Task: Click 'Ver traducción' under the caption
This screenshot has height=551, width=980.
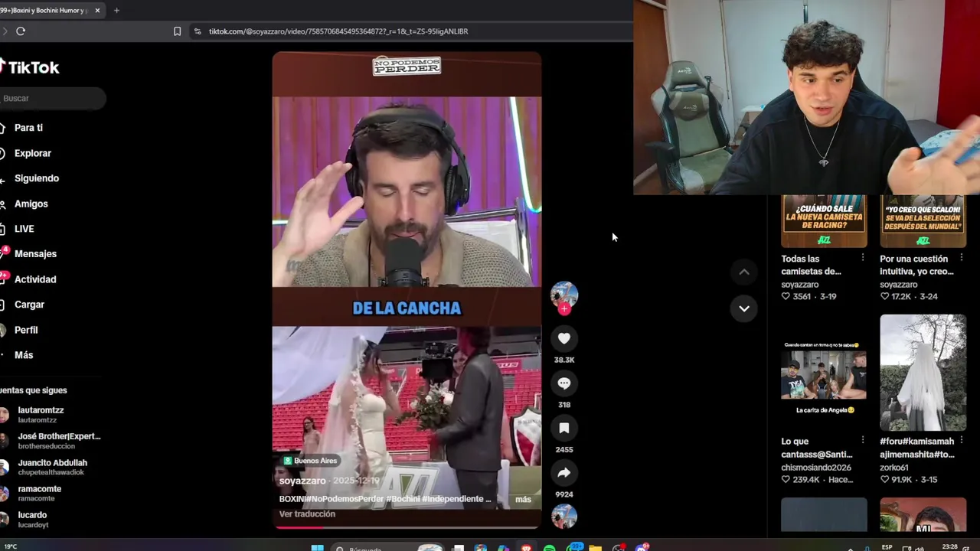Action: click(307, 514)
